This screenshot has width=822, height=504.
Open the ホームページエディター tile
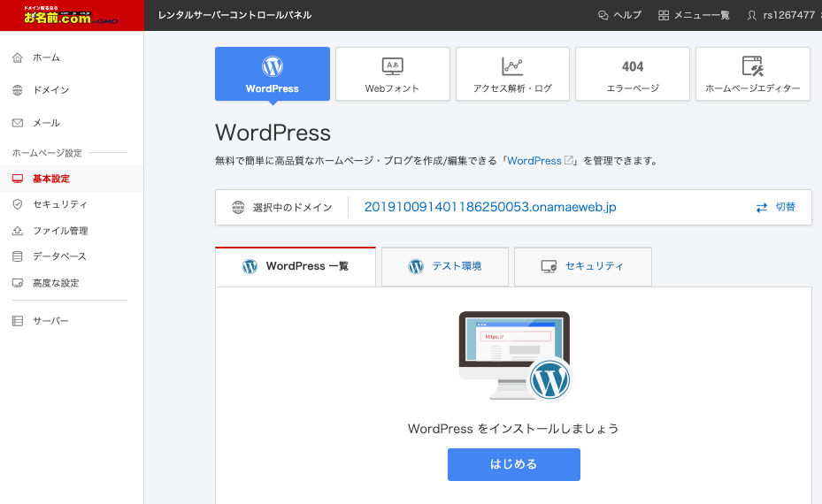pyautogui.click(x=752, y=74)
